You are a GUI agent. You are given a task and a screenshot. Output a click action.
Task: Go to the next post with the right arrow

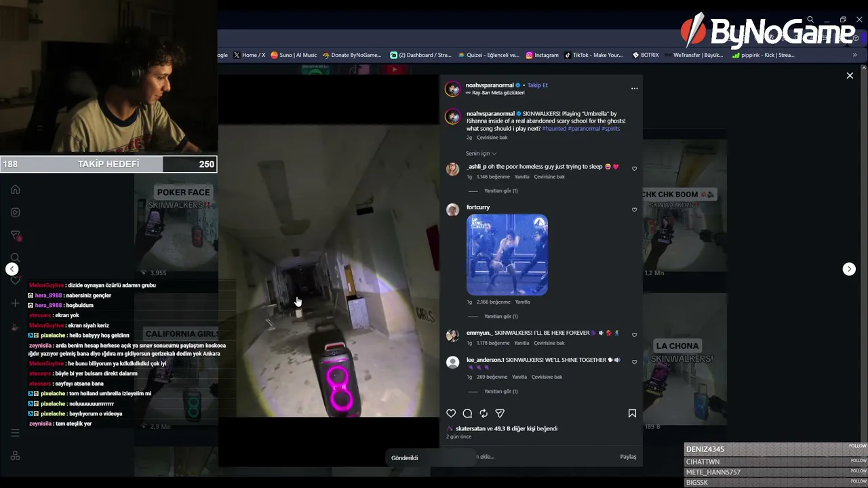(x=849, y=269)
